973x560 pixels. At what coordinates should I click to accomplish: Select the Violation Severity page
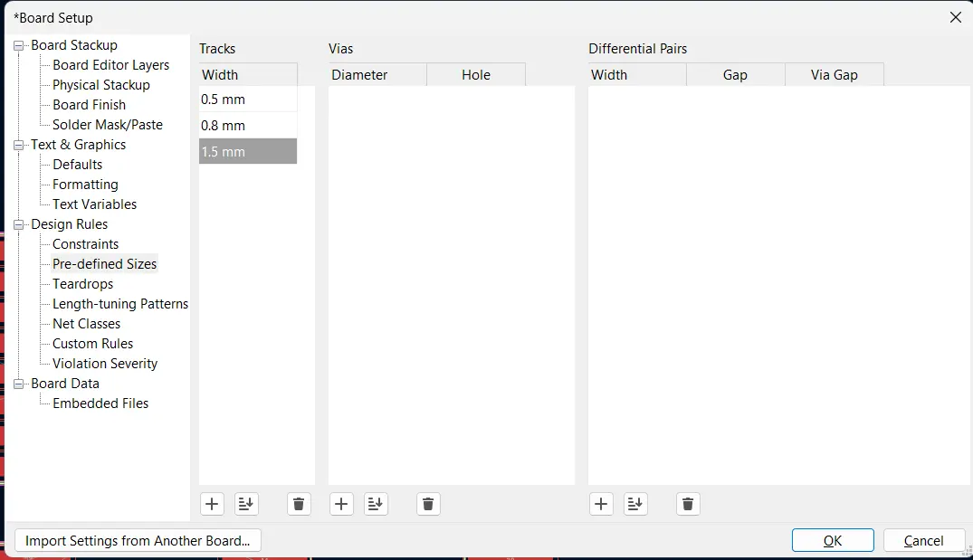pyautogui.click(x=103, y=363)
